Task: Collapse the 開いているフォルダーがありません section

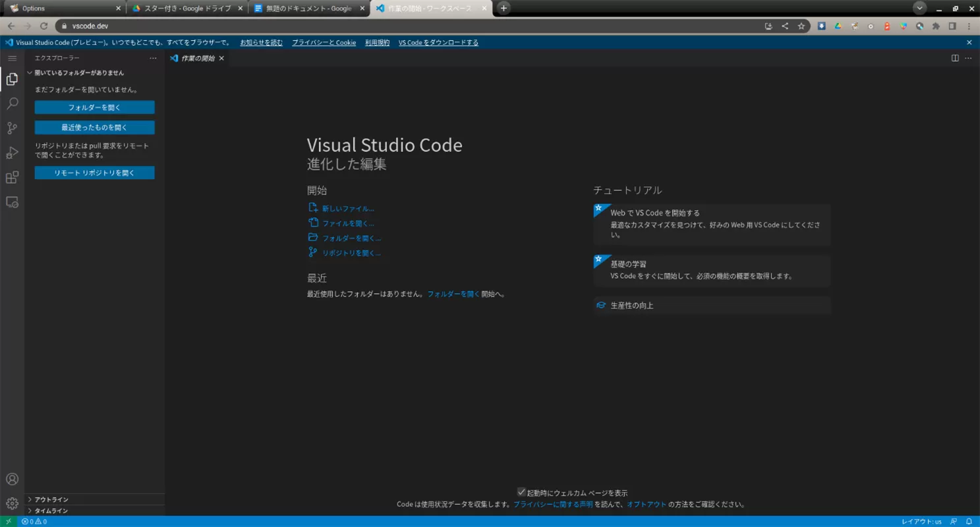Action: [79, 73]
